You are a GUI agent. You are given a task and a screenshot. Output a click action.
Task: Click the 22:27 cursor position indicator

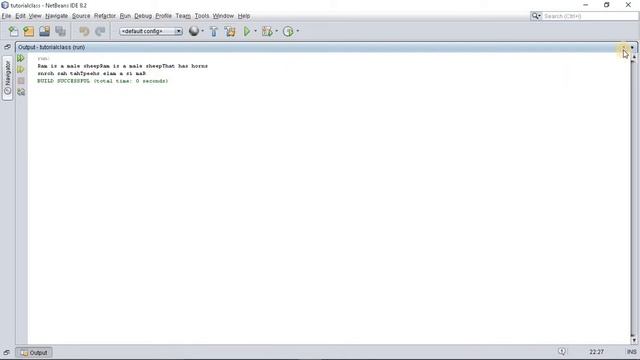[x=596, y=352]
